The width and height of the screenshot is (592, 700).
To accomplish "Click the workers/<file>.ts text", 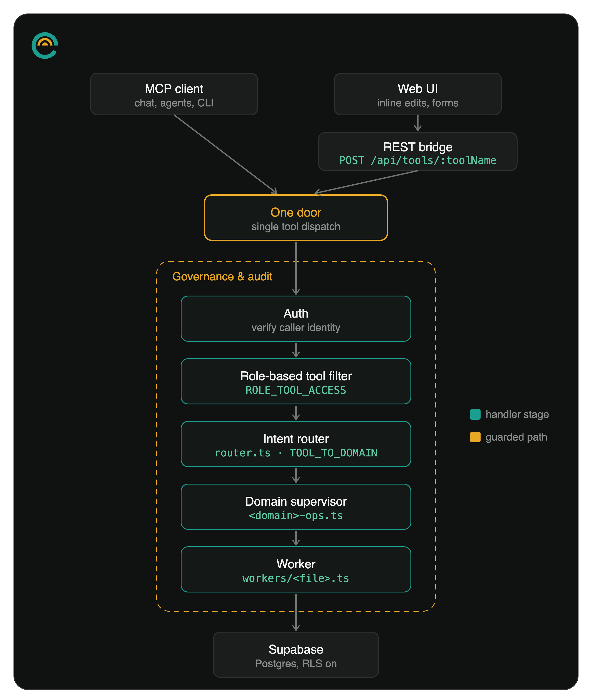I will pyautogui.click(x=296, y=579).
